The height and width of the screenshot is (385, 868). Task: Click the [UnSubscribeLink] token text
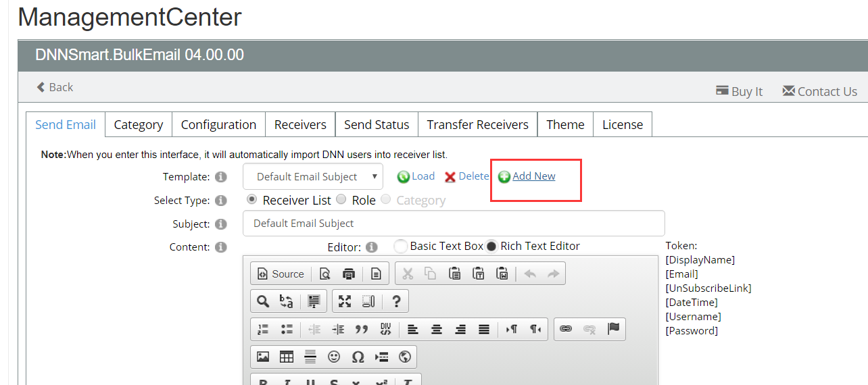coord(708,288)
